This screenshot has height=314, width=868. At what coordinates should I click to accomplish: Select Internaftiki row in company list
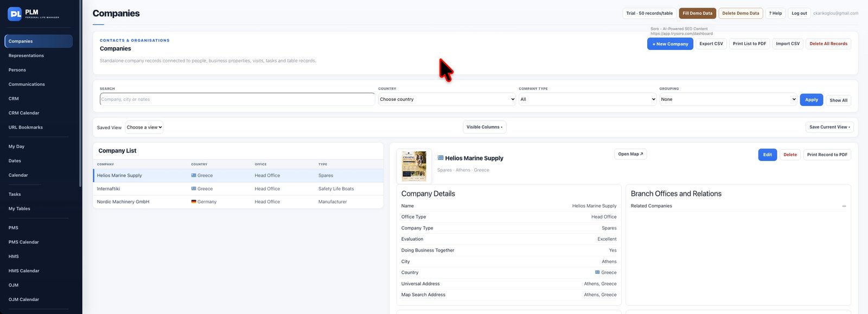(x=238, y=189)
